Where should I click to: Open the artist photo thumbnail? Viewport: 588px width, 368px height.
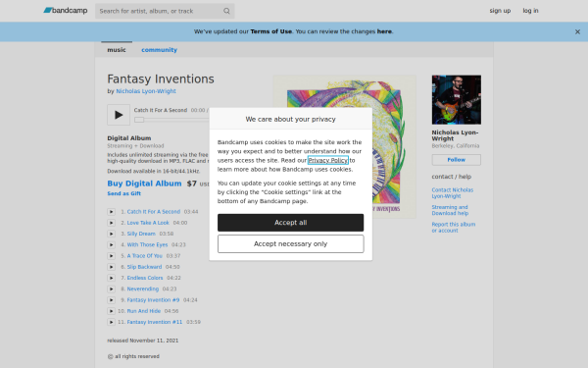coord(457,99)
